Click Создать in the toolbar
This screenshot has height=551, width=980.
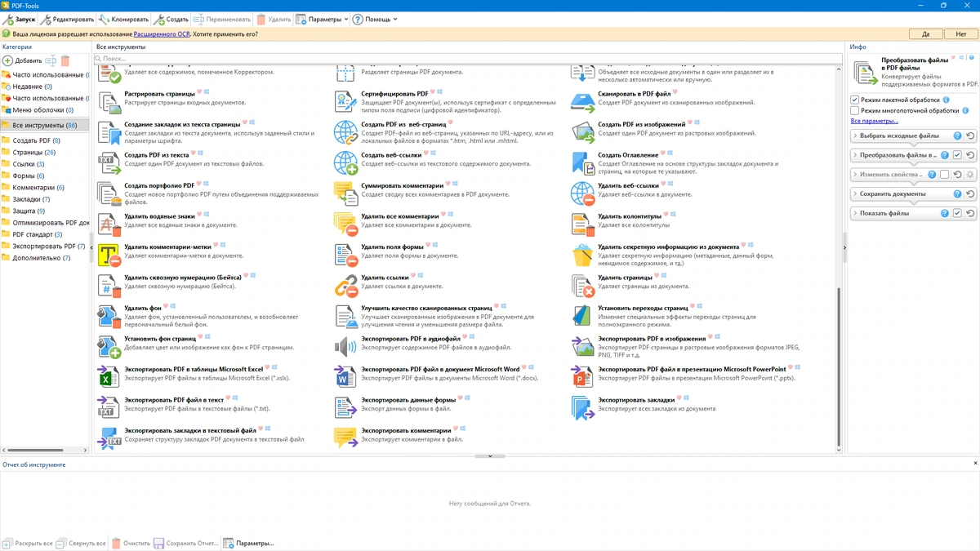(x=171, y=19)
